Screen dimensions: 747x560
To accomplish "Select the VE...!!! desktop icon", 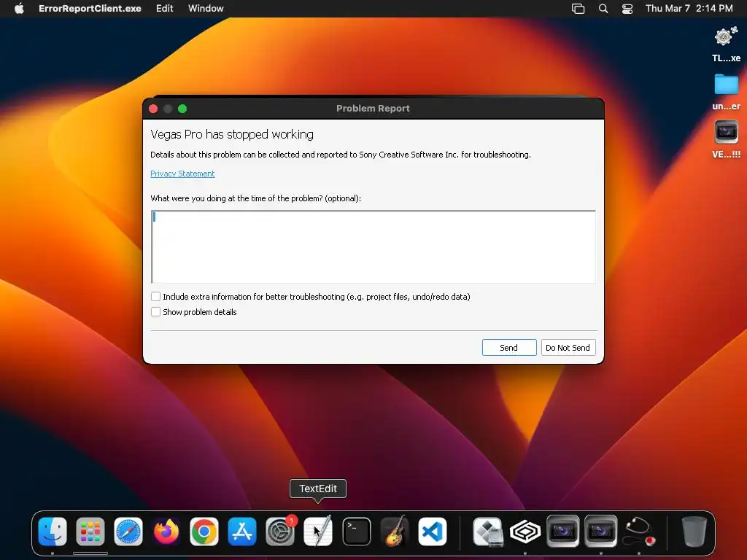I will tap(726, 139).
